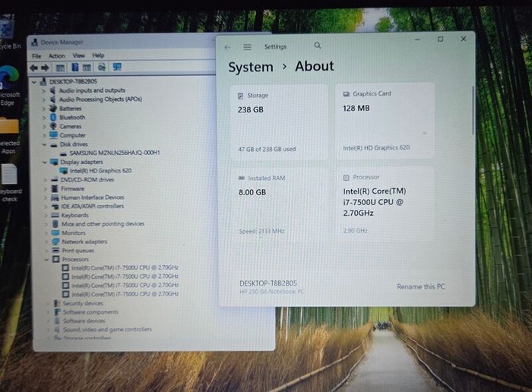Click the Back arrow in Device Manager toolbar

(x=34, y=68)
